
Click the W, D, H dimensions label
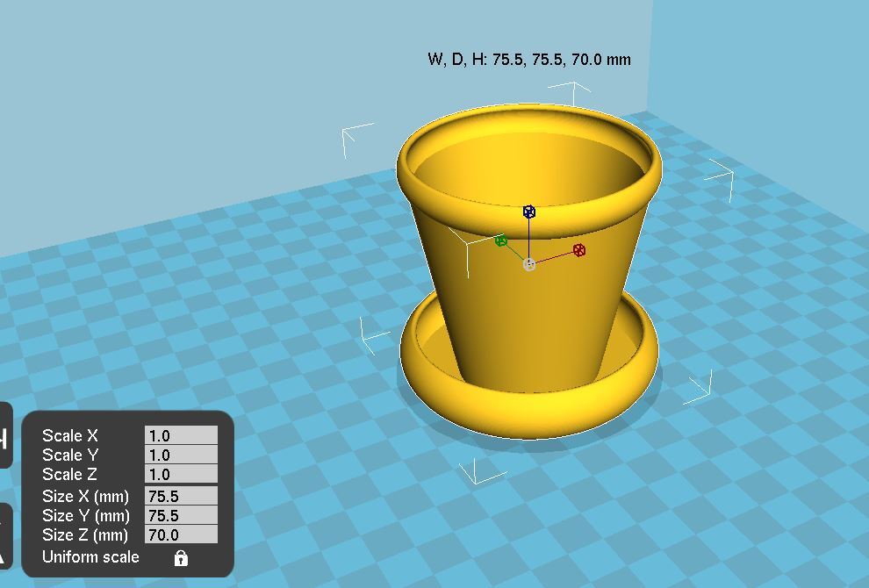click(528, 60)
